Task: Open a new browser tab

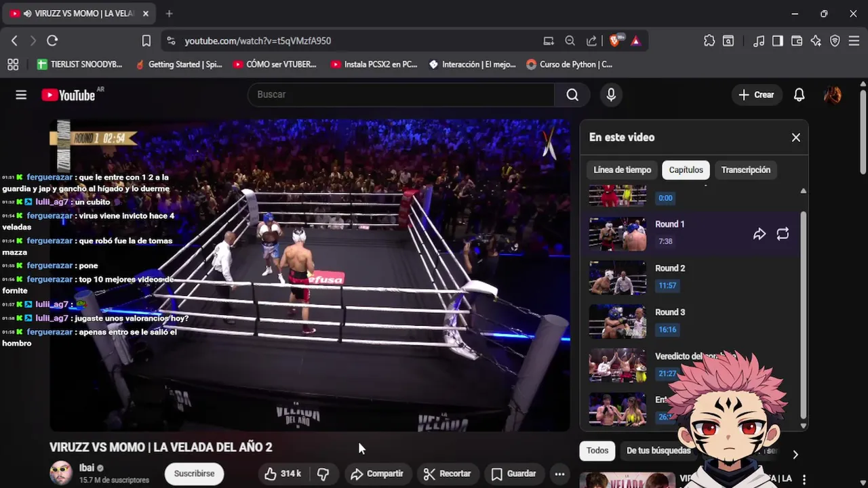Action: tap(169, 14)
